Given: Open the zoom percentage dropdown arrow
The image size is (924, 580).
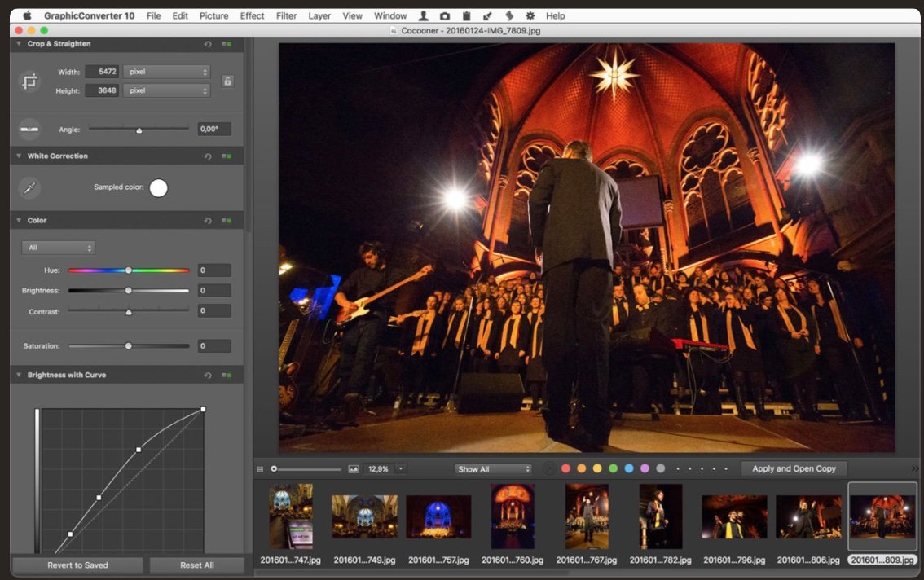Looking at the screenshot, I should click(x=401, y=469).
